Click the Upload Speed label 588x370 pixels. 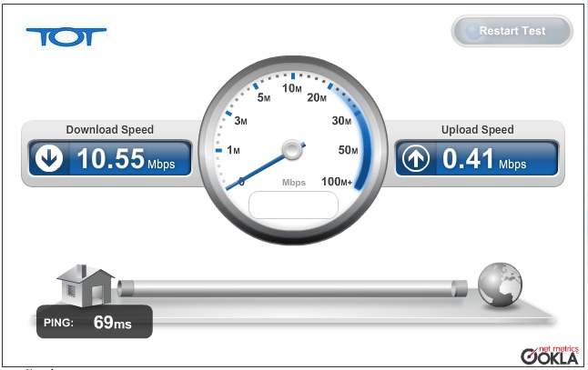tap(477, 130)
